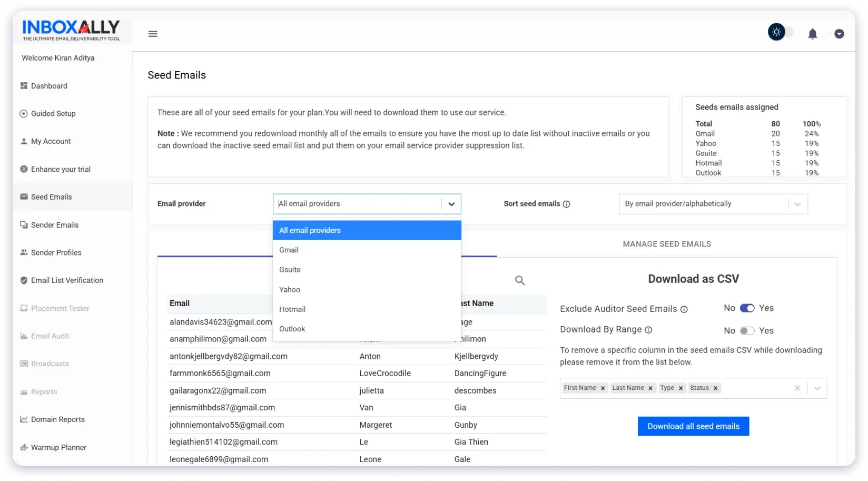The width and height of the screenshot is (868, 481).
Task: Click the Warmup Planner icon
Action: click(x=24, y=447)
